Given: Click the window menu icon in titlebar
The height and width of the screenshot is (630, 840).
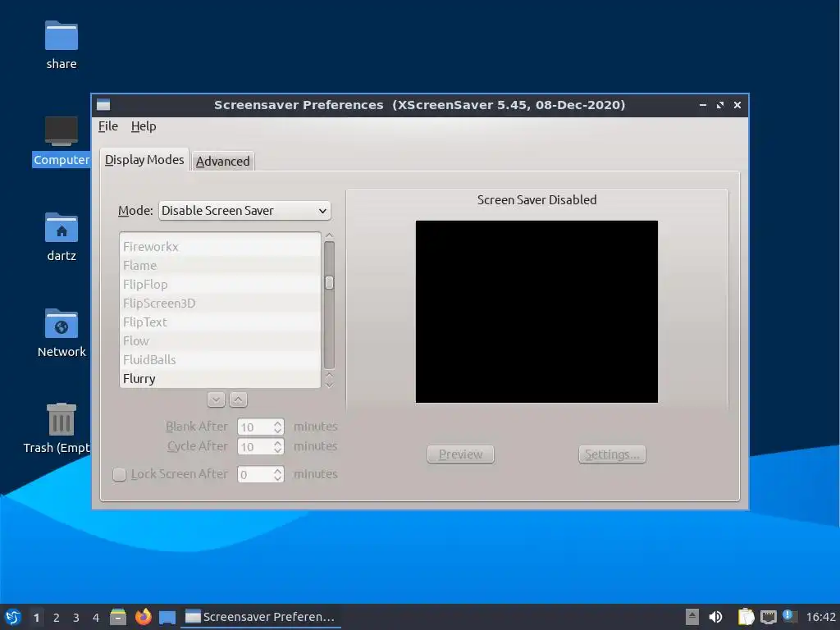Looking at the screenshot, I should click(103, 105).
